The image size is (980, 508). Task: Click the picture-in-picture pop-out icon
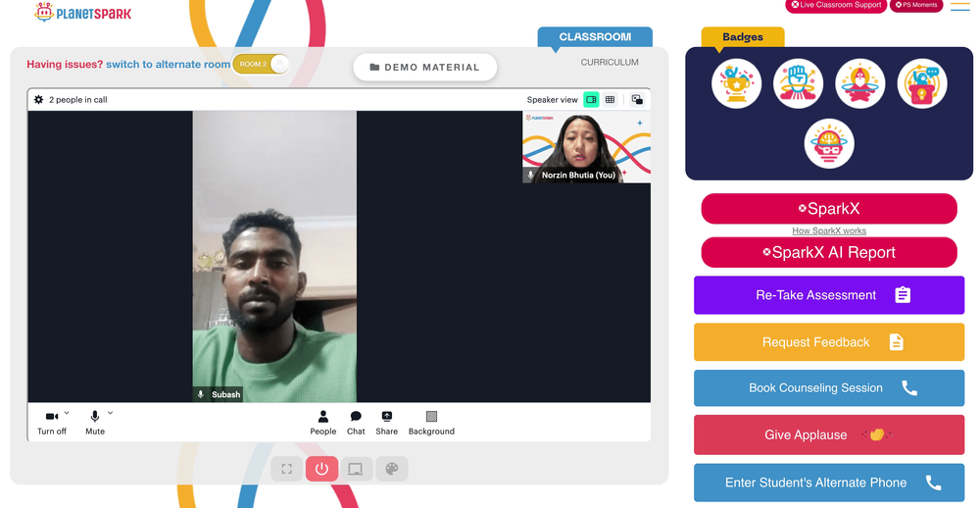click(x=637, y=99)
